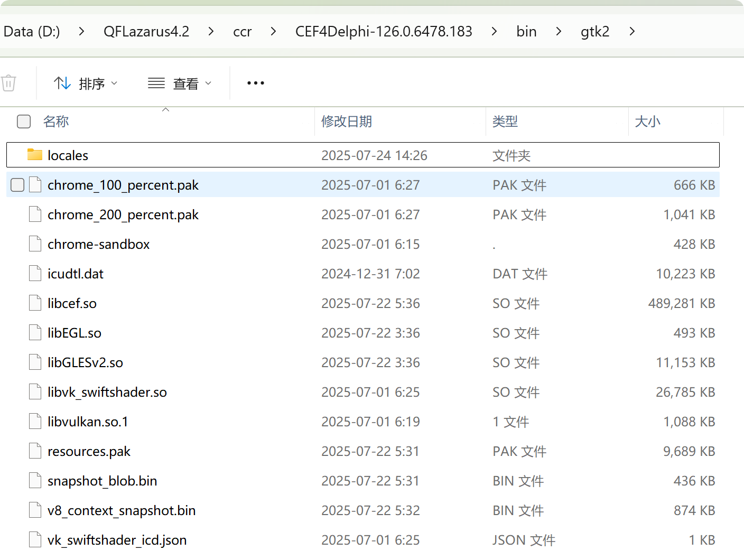Sort by the 修改日期 column header

click(x=347, y=122)
